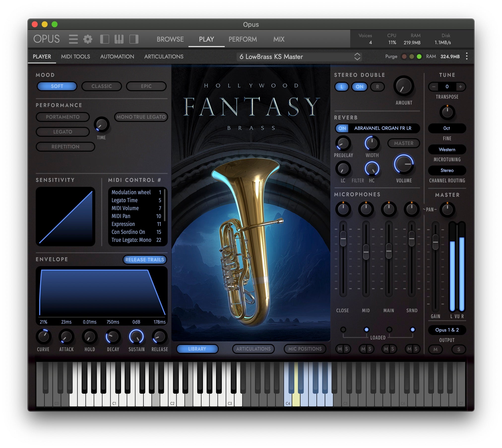Open the Abravanel Organ FR LR reverb selector
The image size is (502, 448).
[x=382, y=128]
